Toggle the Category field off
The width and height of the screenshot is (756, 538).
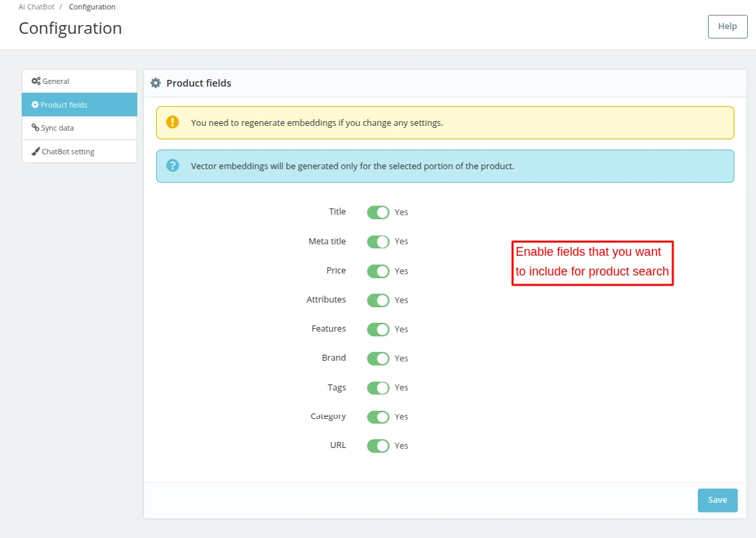pos(379,416)
